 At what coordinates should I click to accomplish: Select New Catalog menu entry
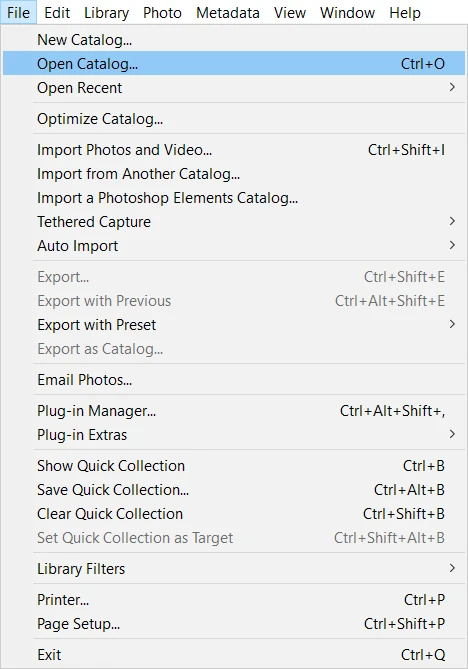(x=234, y=40)
